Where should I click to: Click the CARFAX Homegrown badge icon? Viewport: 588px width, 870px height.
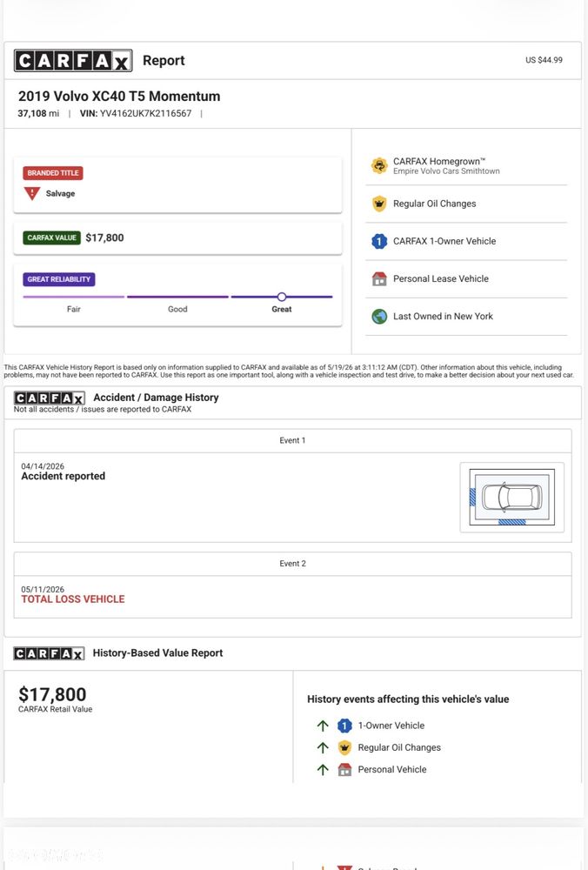pyautogui.click(x=379, y=165)
